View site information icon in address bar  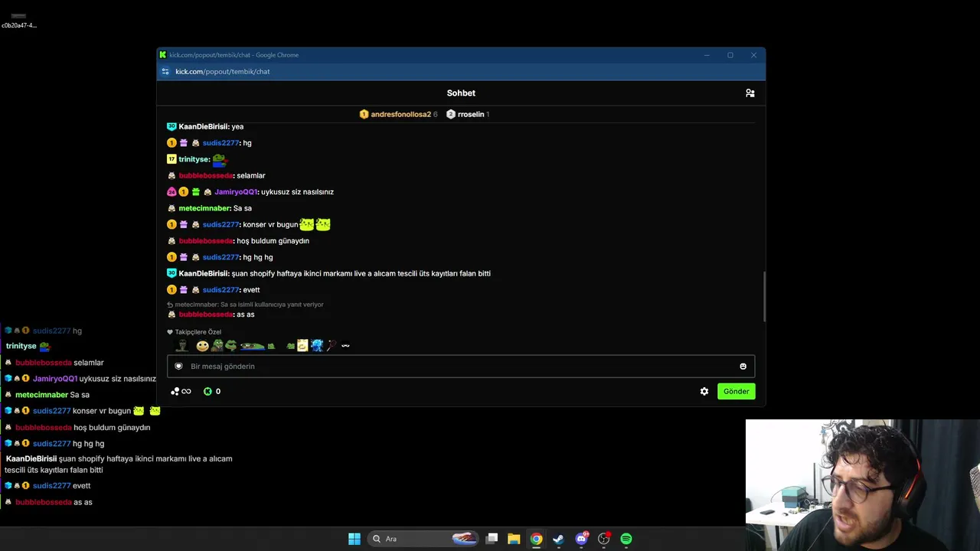pyautogui.click(x=165, y=71)
